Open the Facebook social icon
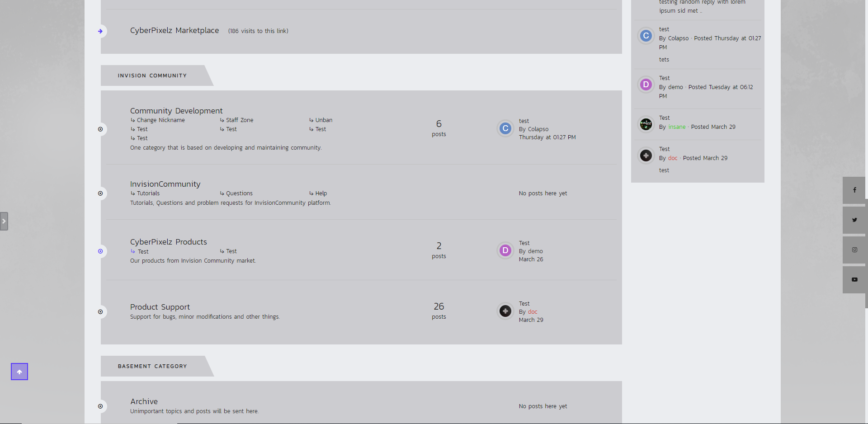The width and height of the screenshot is (868, 424). pyautogui.click(x=854, y=190)
